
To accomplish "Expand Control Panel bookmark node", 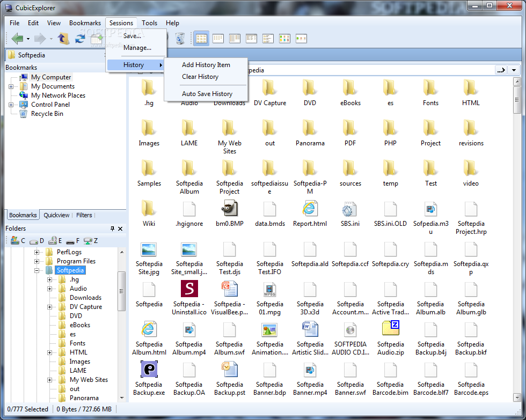I will tap(11, 105).
